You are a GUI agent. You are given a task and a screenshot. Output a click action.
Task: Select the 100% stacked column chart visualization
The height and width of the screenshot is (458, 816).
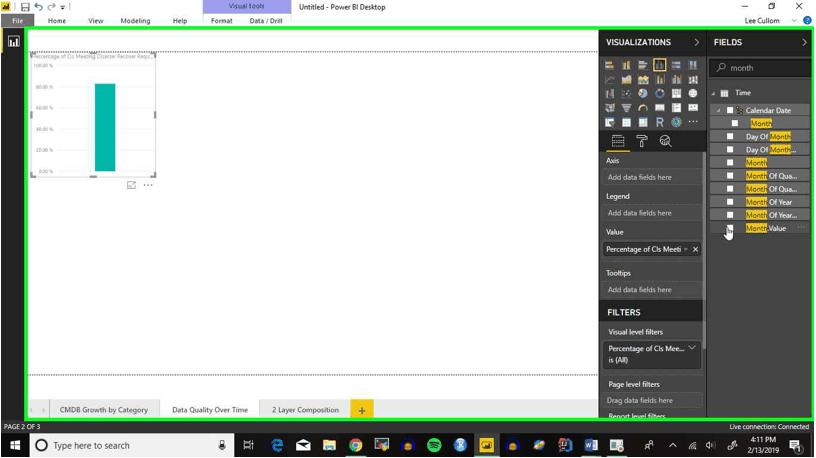point(693,65)
